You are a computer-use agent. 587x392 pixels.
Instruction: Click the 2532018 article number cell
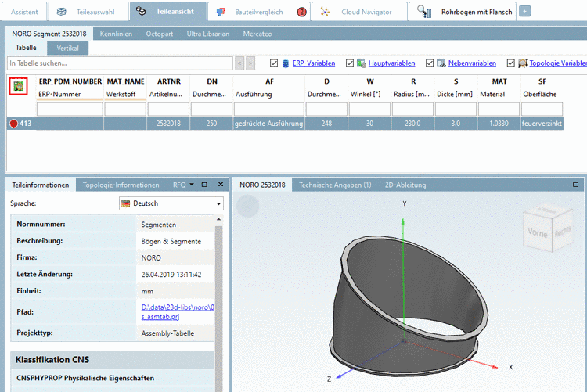(x=168, y=124)
